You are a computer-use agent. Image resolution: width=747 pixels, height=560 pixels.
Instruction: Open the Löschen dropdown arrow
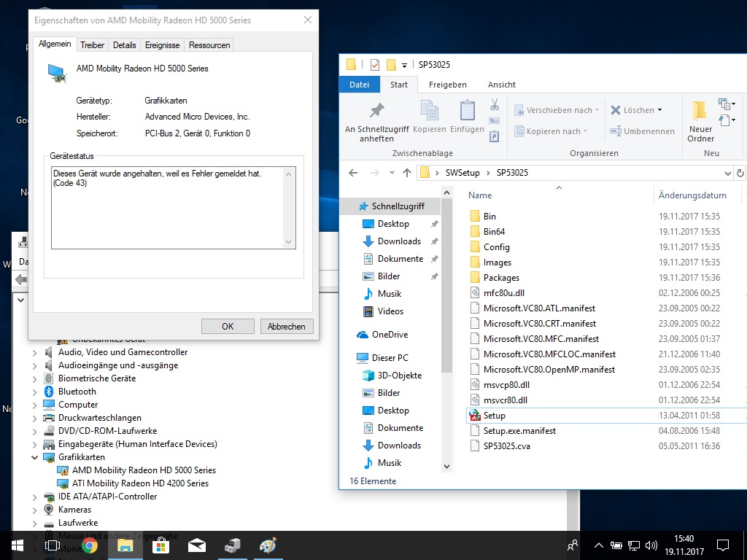pyautogui.click(x=659, y=110)
